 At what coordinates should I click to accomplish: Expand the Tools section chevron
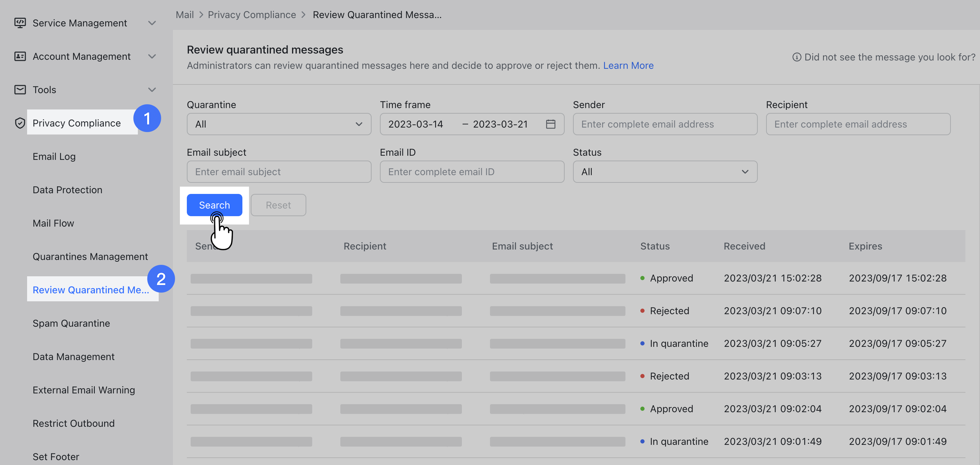152,90
